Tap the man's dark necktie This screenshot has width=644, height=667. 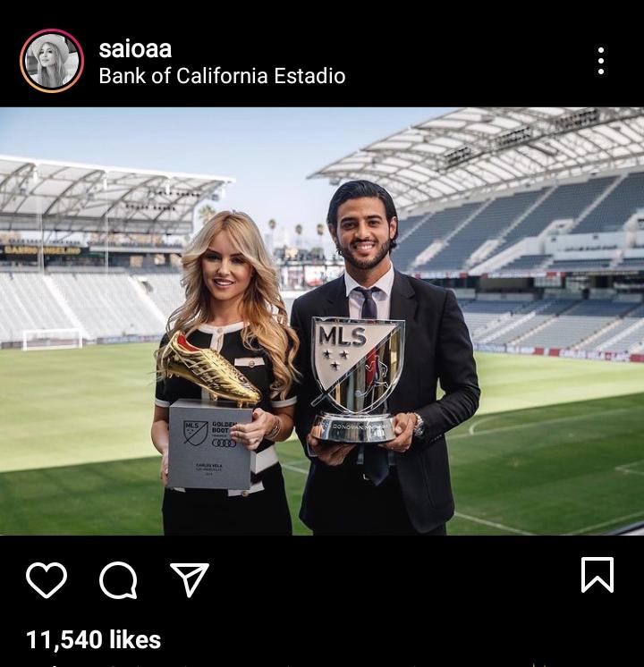(369, 304)
